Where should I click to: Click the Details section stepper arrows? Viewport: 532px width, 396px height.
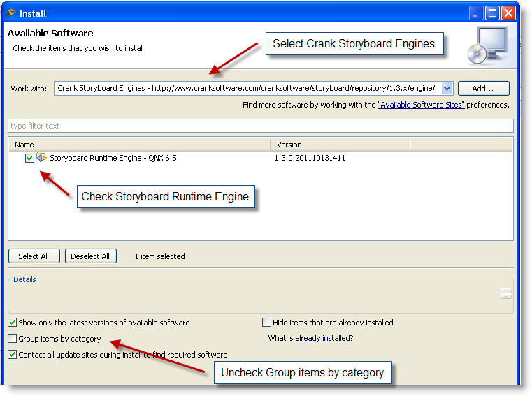(x=505, y=293)
